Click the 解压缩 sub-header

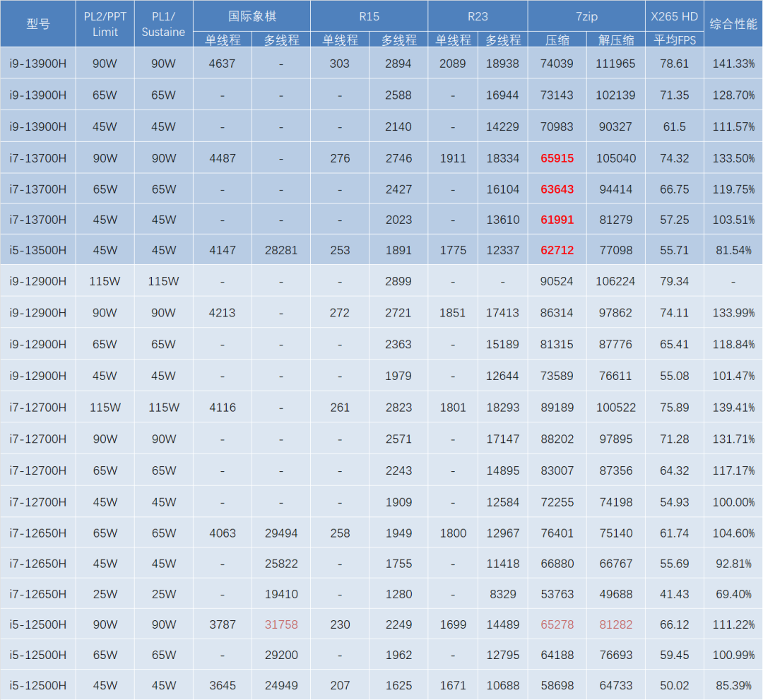(615, 40)
